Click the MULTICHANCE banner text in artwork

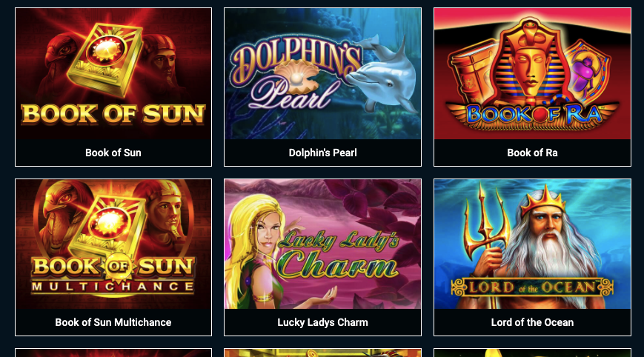(113, 287)
